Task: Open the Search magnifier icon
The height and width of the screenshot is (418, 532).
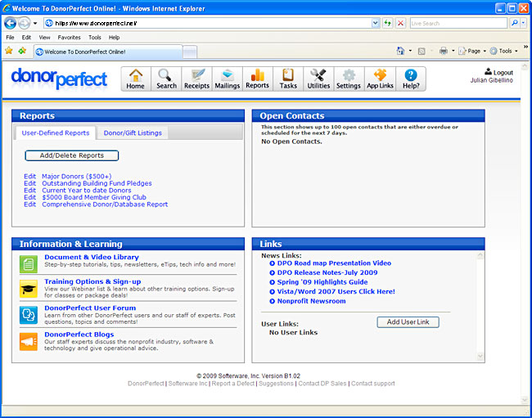Action: click(166, 79)
